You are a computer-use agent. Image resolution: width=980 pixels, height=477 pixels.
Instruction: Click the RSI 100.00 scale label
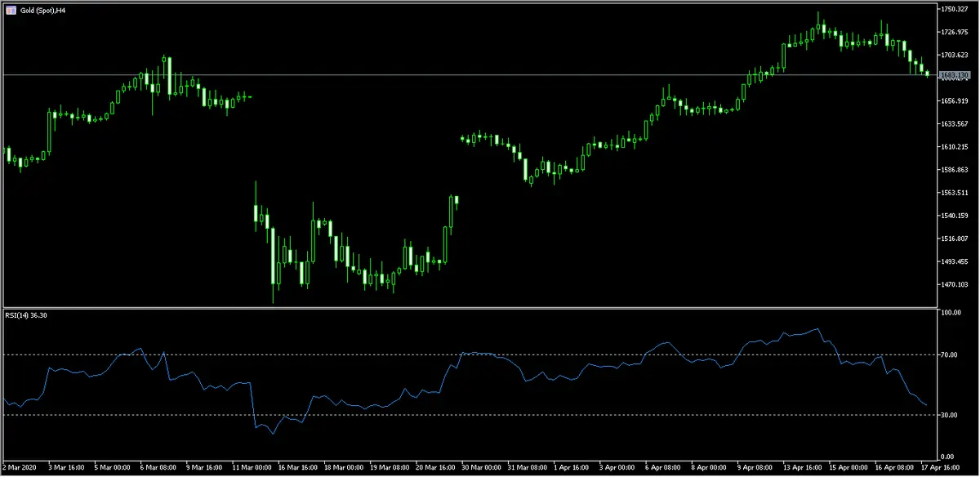(x=951, y=313)
